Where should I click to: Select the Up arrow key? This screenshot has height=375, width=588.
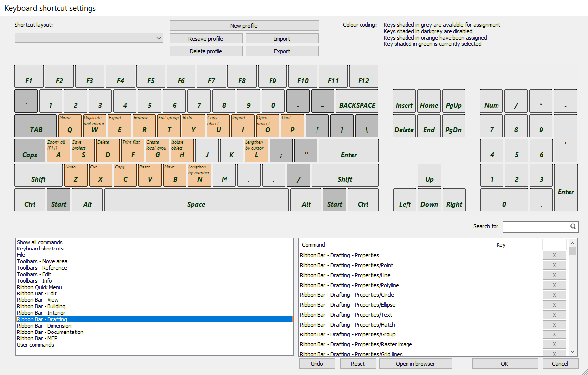pyautogui.click(x=429, y=175)
